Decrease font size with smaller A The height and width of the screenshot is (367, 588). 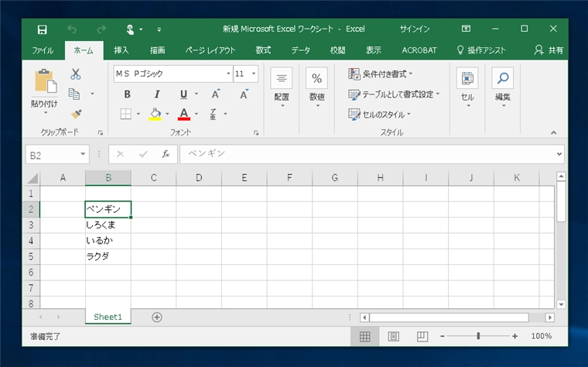pyautogui.click(x=244, y=94)
